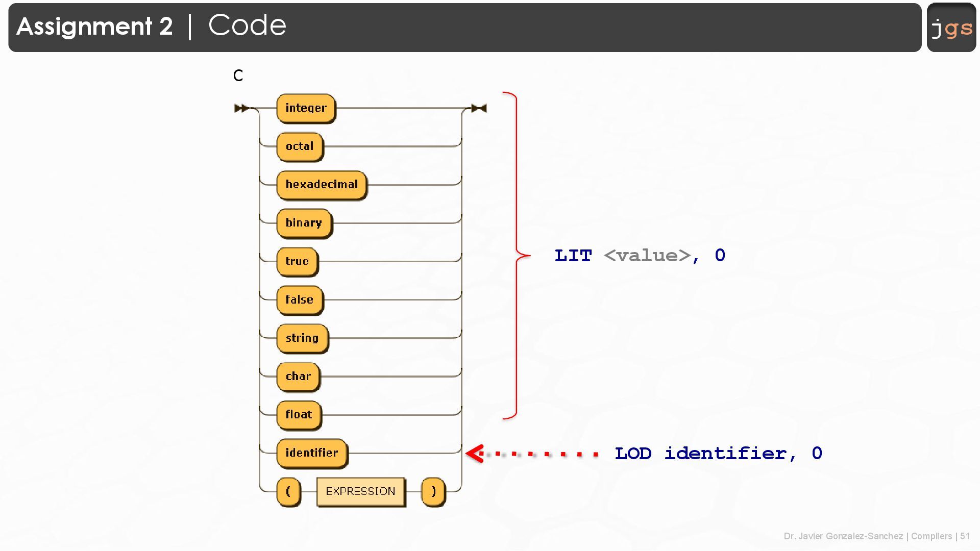Click the open parenthesis node

click(288, 491)
